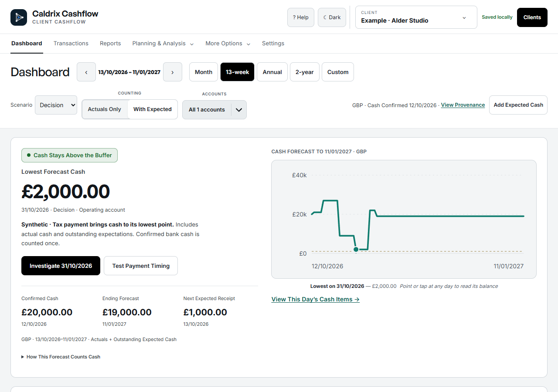Switch to Dark mode
The image size is (558, 392).
pos(332,17)
